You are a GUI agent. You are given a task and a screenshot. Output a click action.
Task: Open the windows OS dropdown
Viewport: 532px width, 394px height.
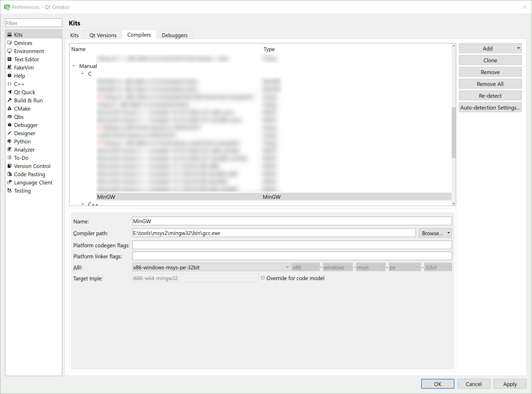click(x=337, y=267)
